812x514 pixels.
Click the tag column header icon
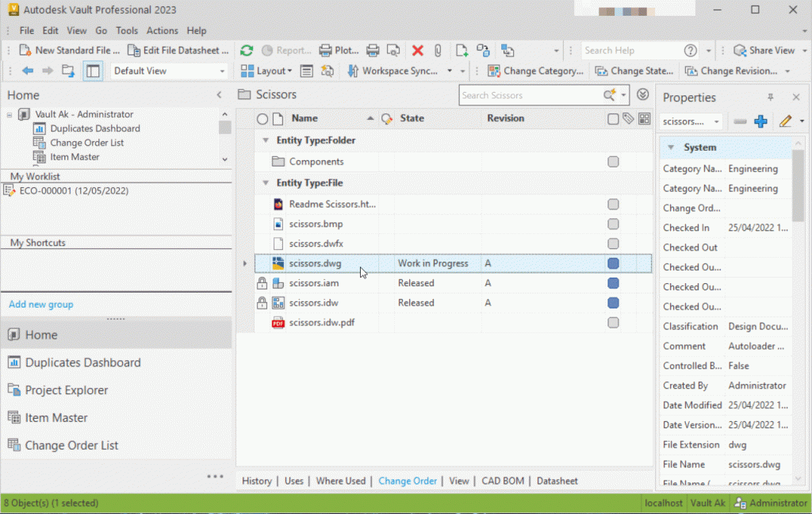628,119
